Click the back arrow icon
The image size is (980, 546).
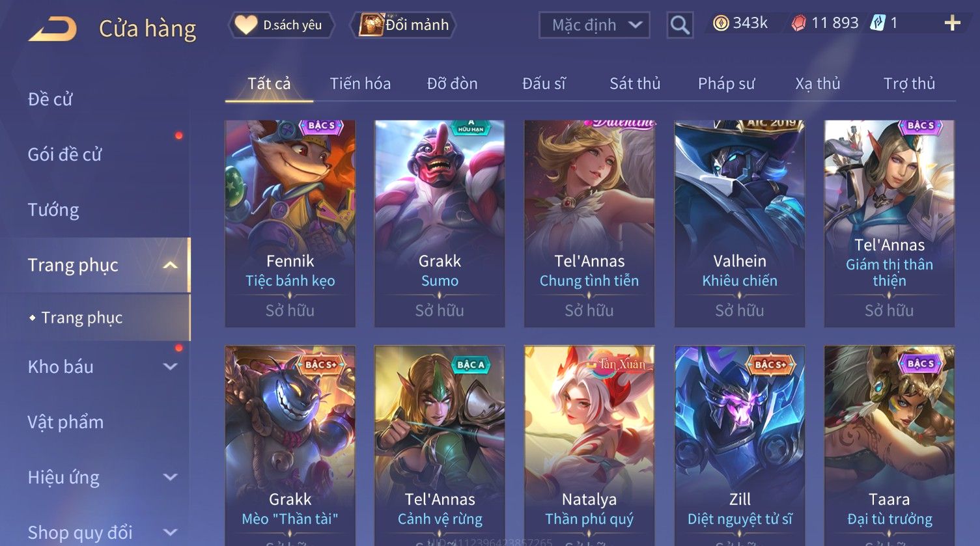tap(53, 29)
